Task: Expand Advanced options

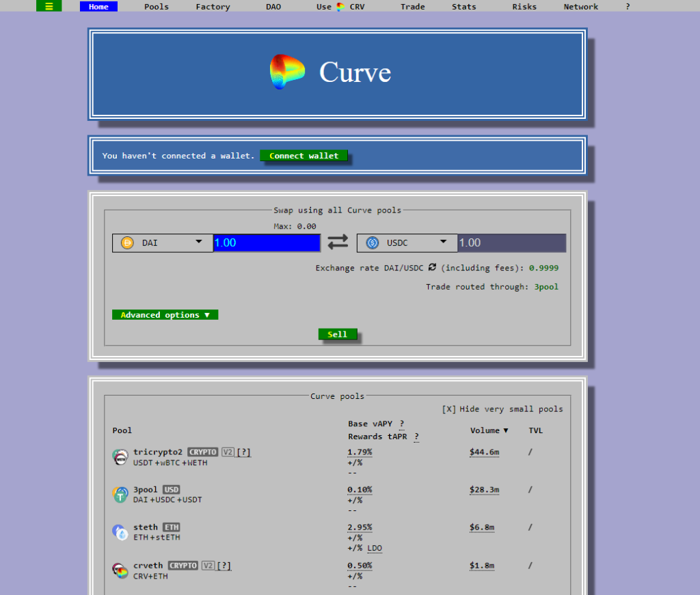Action: point(165,315)
